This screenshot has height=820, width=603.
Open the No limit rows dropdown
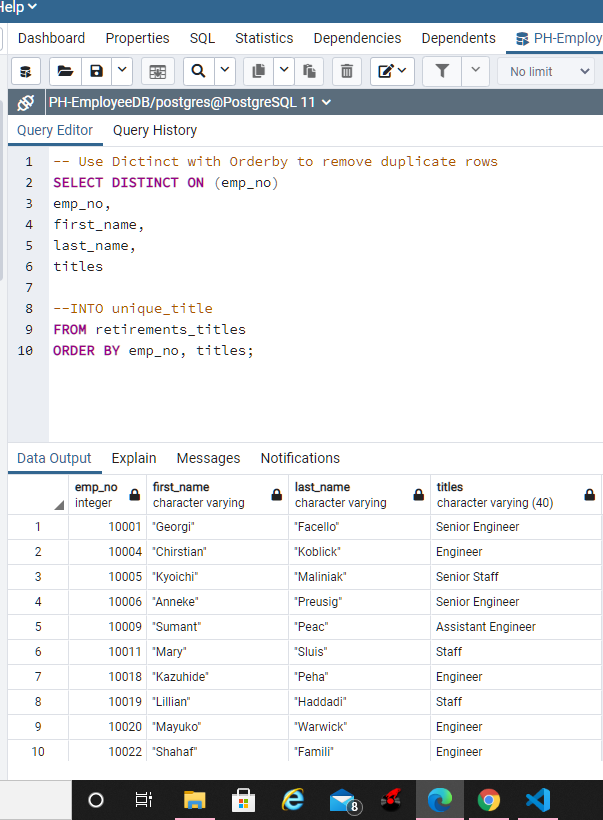click(x=546, y=72)
